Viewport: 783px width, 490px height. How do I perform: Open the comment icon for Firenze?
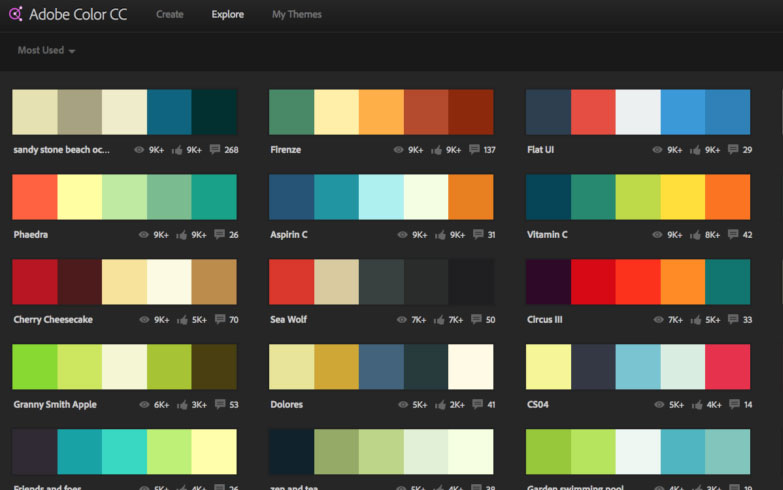tap(474, 149)
